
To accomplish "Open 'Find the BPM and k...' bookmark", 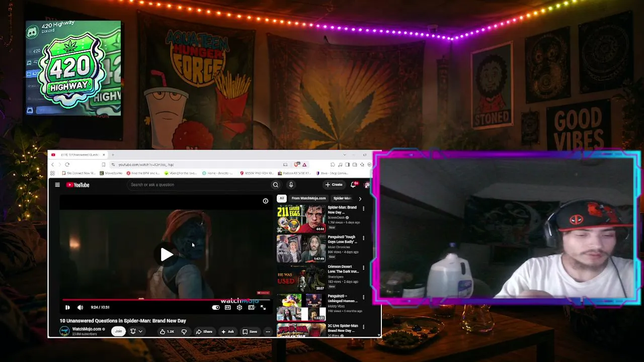I will [143, 173].
